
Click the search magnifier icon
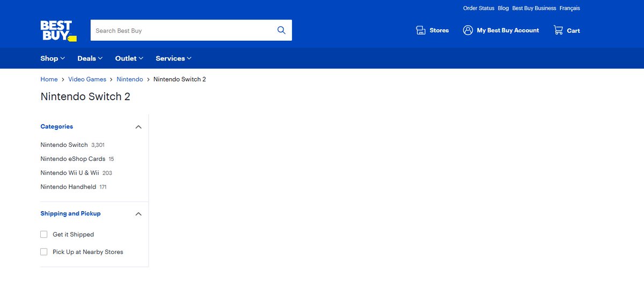pyautogui.click(x=281, y=30)
